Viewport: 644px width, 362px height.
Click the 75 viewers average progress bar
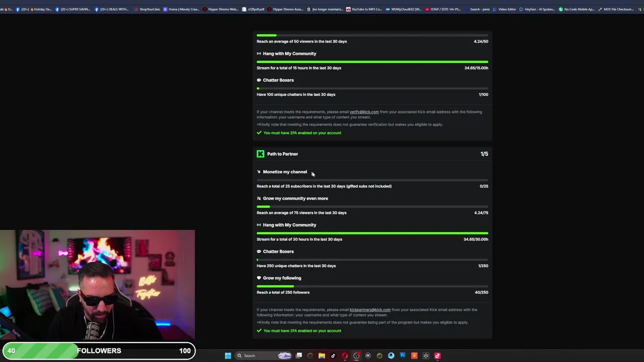tap(372, 207)
